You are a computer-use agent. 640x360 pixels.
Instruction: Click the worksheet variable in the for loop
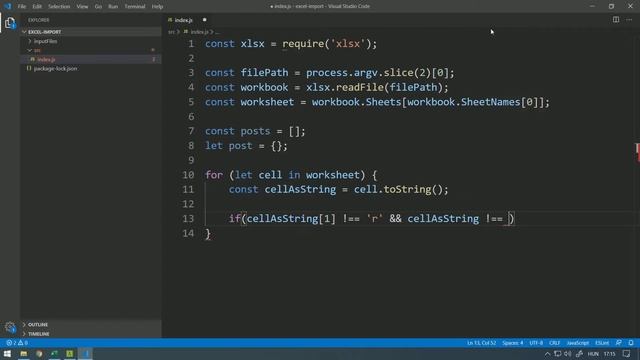click(x=333, y=175)
